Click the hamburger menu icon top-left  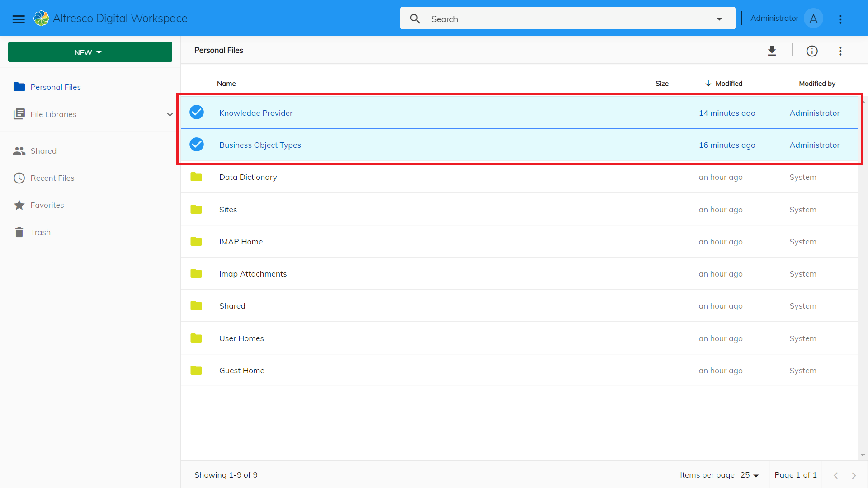coord(18,19)
